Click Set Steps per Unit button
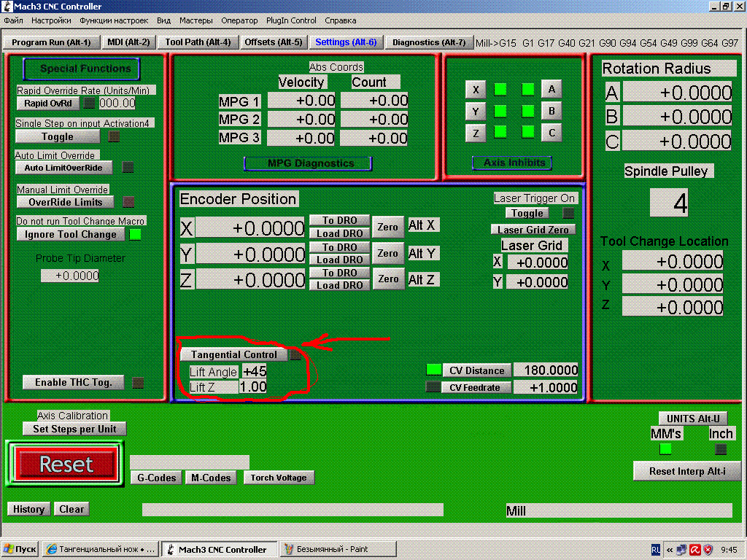Screen dimensions: 747x560 (x=74, y=429)
